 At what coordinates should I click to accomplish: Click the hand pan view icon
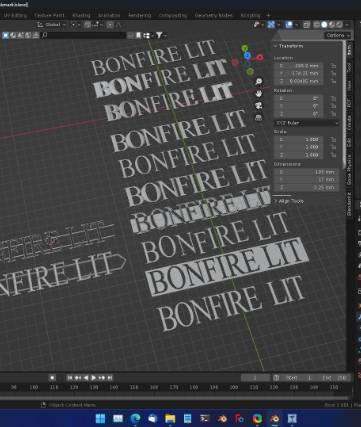click(x=258, y=94)
